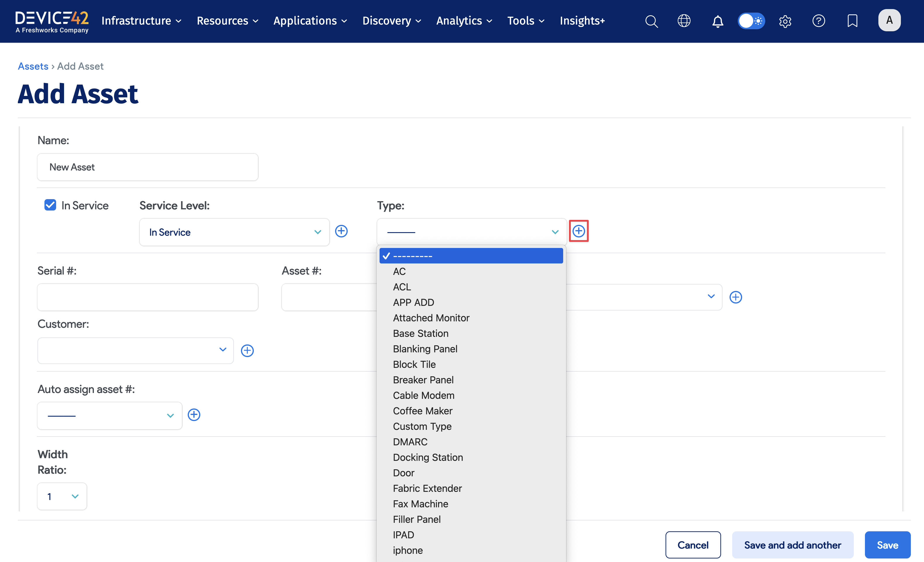The width and height of the screenshot is (924, 562).
Task: Open the global search
Action: 651,21
